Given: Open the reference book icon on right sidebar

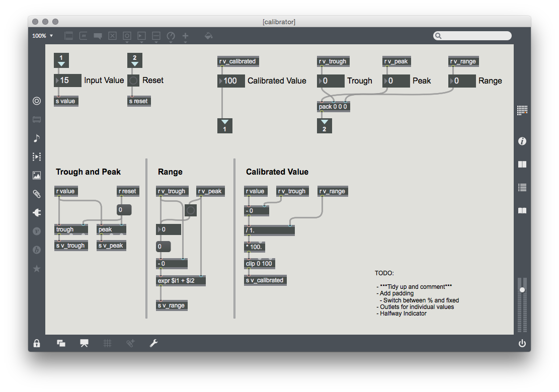Looking at the screenshot, I should (522, 165).
